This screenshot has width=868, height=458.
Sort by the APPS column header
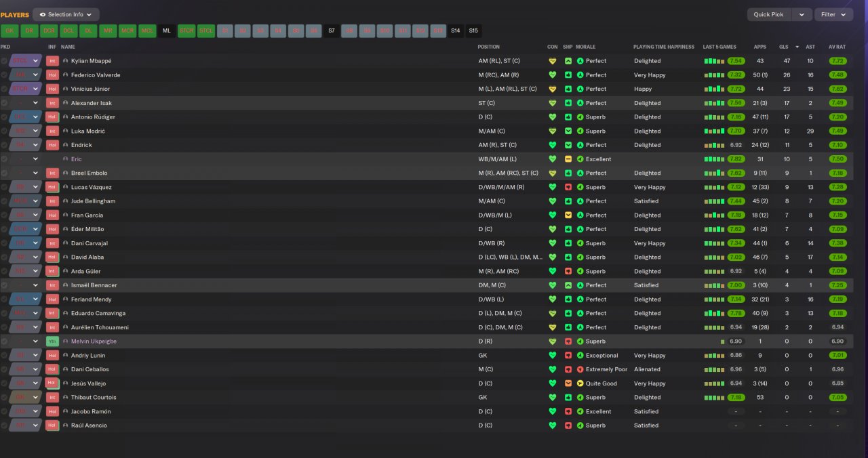[760, 47]
